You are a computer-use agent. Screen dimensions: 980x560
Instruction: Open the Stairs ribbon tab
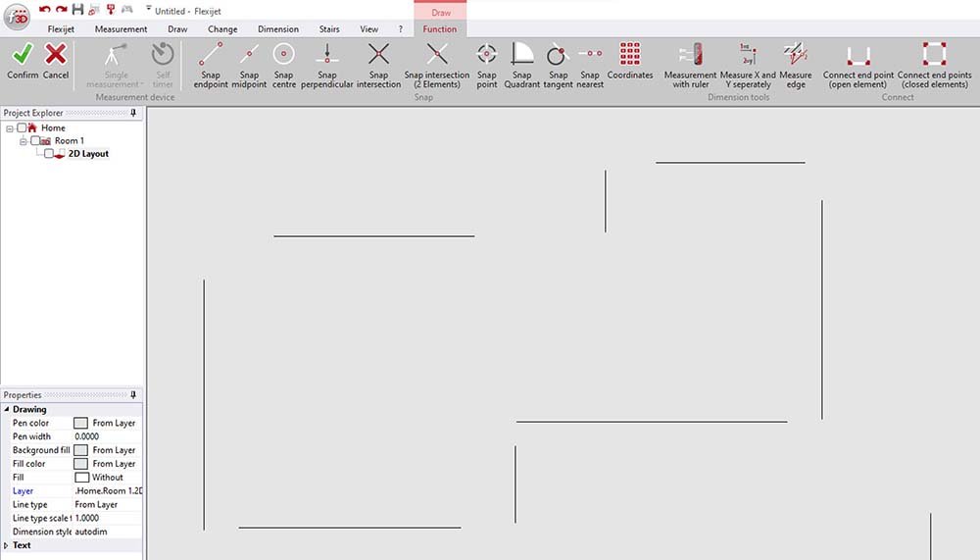tap(329, 28)
